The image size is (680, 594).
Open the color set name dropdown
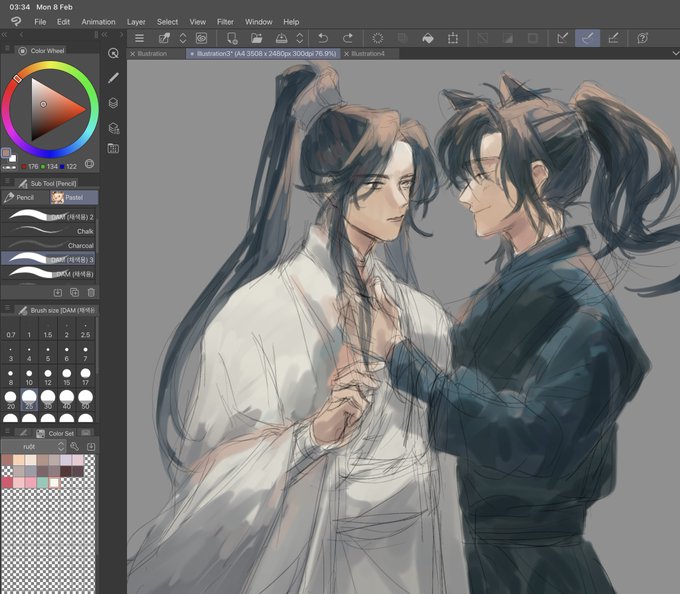33,447
